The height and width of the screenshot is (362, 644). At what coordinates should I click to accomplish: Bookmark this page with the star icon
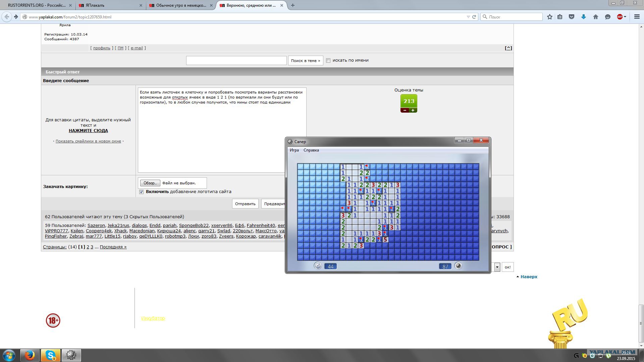[549, 17]
